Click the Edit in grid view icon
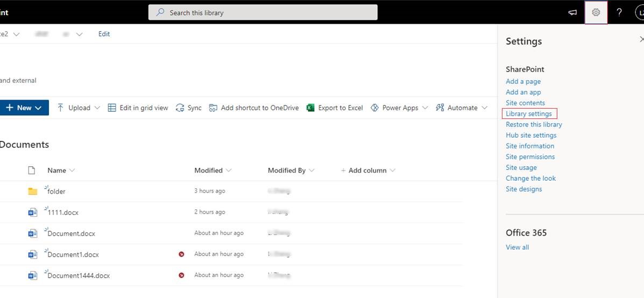 pos(112,108)
